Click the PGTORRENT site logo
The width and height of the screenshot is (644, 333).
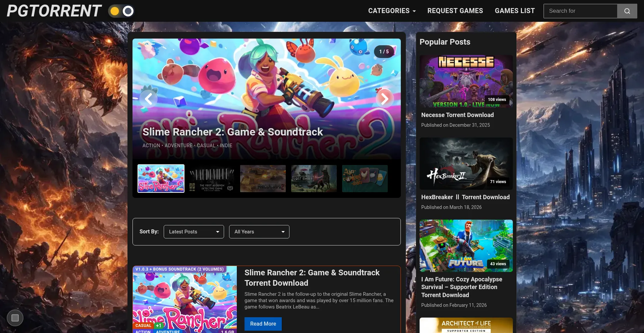(x=54, y=11)
